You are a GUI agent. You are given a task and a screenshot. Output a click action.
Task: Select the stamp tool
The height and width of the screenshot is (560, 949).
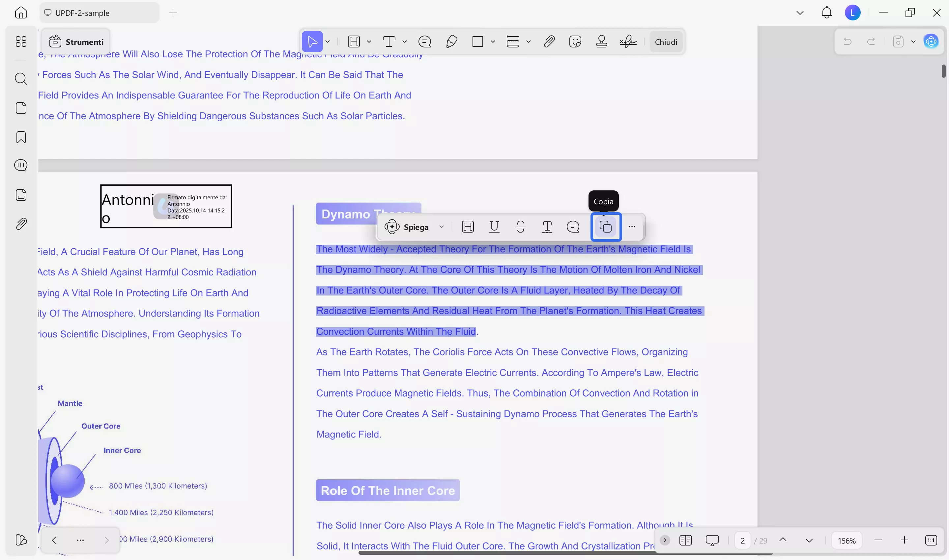[602, 42]
